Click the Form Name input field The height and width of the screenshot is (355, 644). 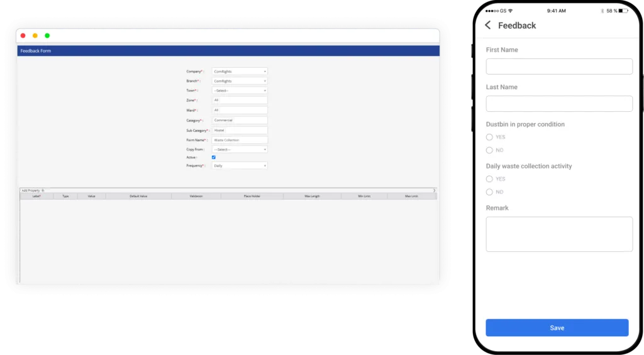(x=240, y=140)
